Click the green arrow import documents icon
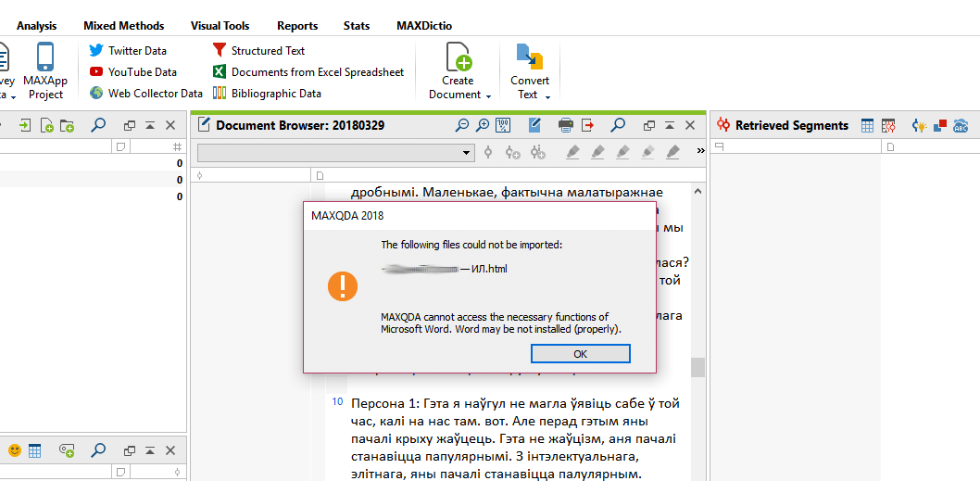980x481 pixels. tap(25, 125)
